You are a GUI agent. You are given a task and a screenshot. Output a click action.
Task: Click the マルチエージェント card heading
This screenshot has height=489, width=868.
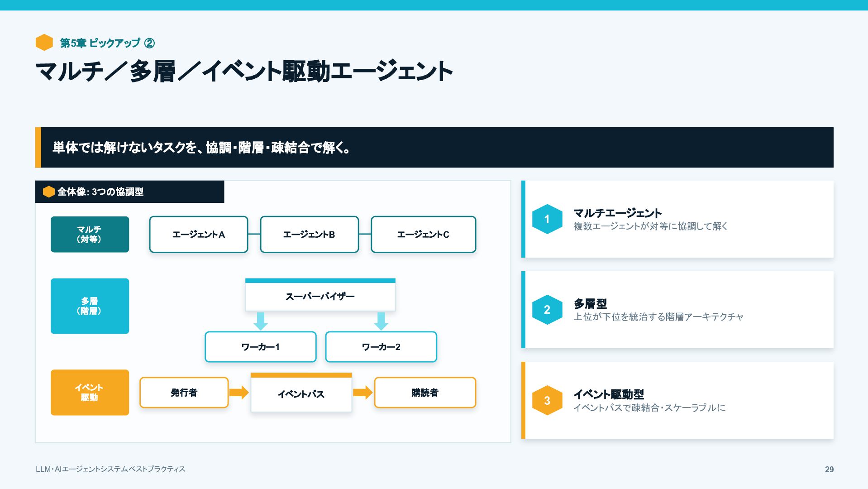(617, 213)
